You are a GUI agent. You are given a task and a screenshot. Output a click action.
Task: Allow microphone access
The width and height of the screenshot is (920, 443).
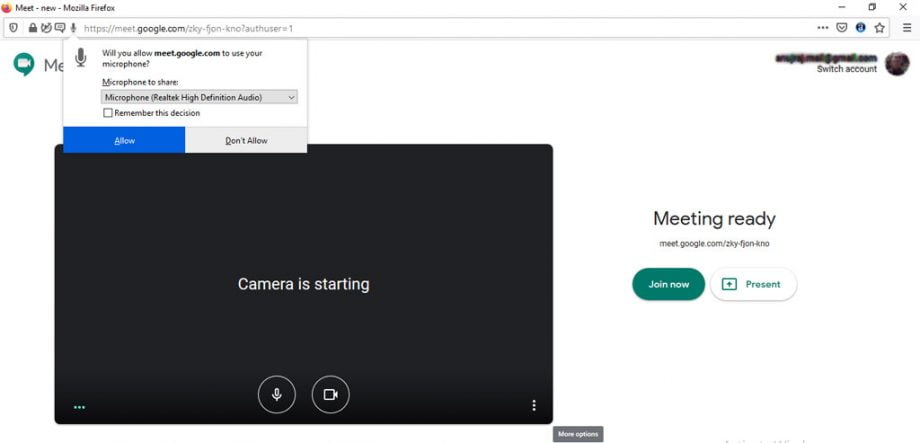[124, 141]
